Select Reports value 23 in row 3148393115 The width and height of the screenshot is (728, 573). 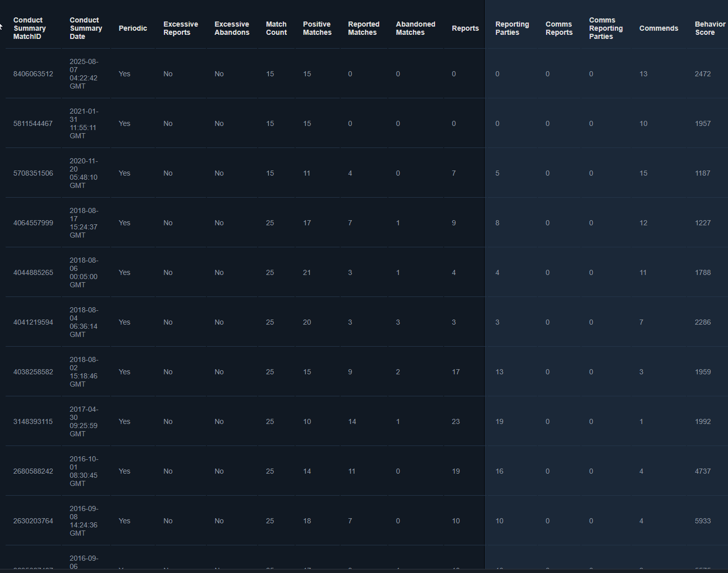456,421
